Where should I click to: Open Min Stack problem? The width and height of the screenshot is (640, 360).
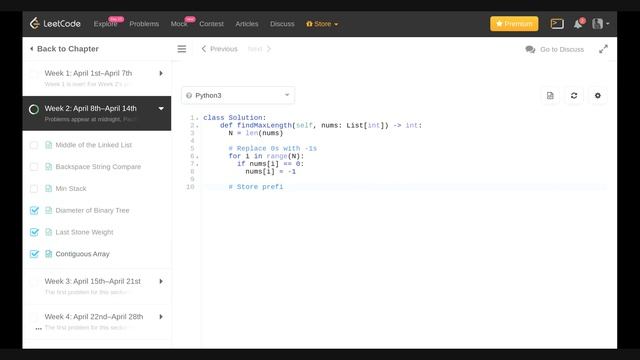coord(71,189)
